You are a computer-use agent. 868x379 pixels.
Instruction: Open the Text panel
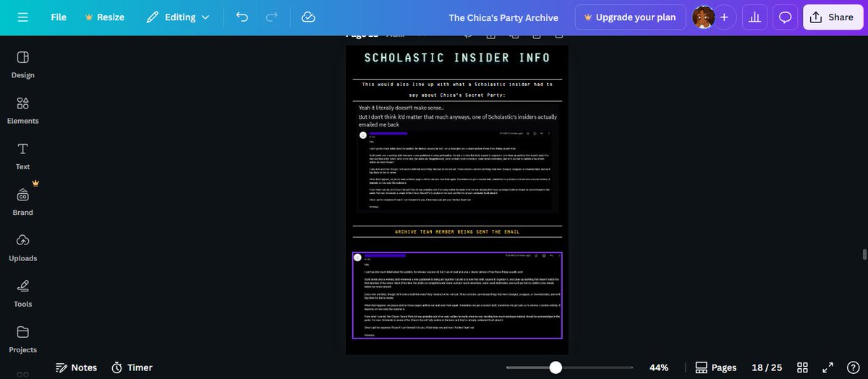click(x=22, y=156)
